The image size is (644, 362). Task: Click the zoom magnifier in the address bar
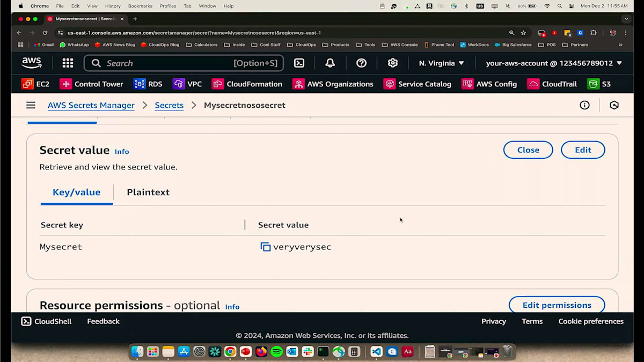511,33
